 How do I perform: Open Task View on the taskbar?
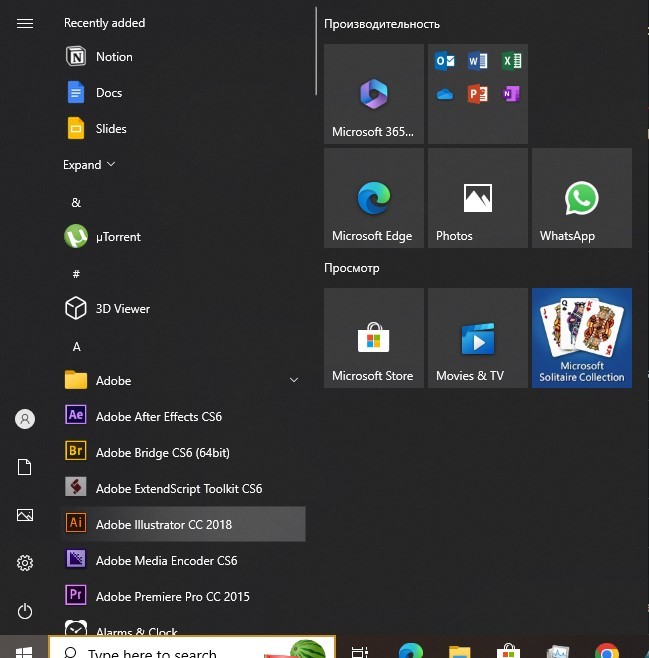click(x=360, y=650)
